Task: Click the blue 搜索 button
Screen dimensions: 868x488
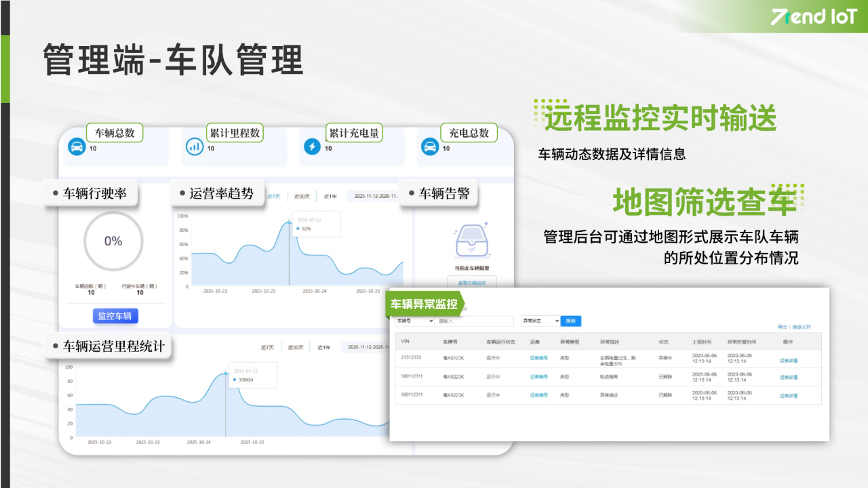Action: click(x=571, y=321)
